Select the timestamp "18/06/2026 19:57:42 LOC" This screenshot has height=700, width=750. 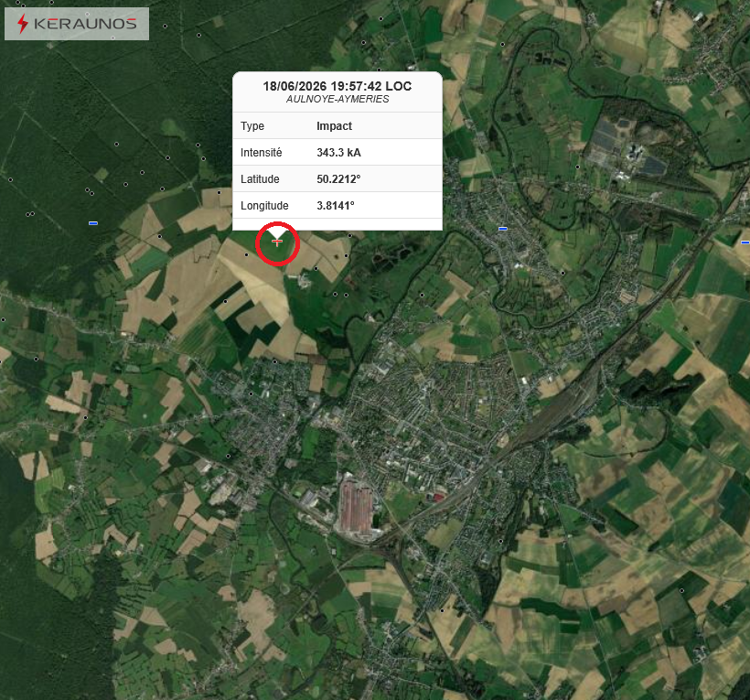tap(337, 86)
